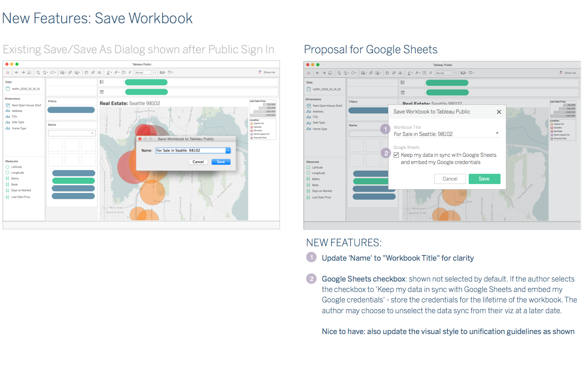The height and width of the screenshot is (377, 588).
Task: Click the blue Filters pill in the existing-dialog mockup
Action: [71, 110]
